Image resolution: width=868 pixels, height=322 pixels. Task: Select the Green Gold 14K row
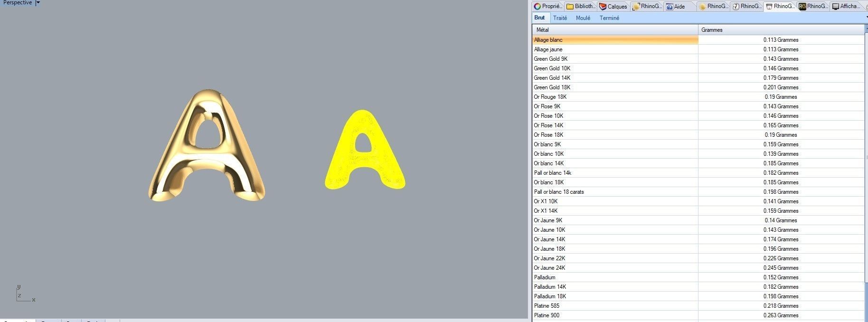pyautogui.click(x=698, y=78)
